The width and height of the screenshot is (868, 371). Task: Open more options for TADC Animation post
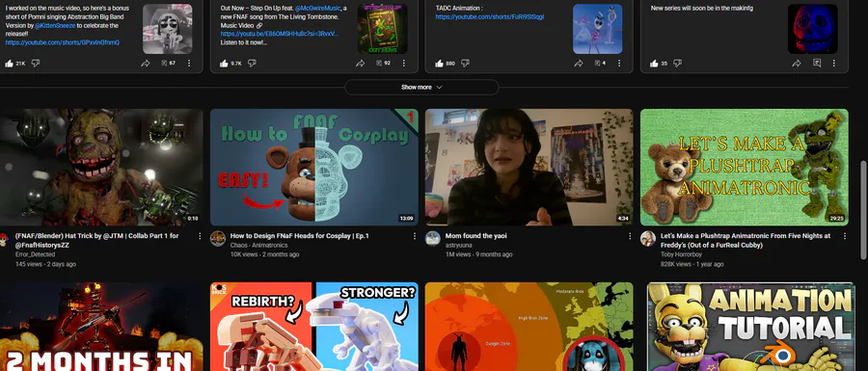pyautogui.click(x=619, y=64)
